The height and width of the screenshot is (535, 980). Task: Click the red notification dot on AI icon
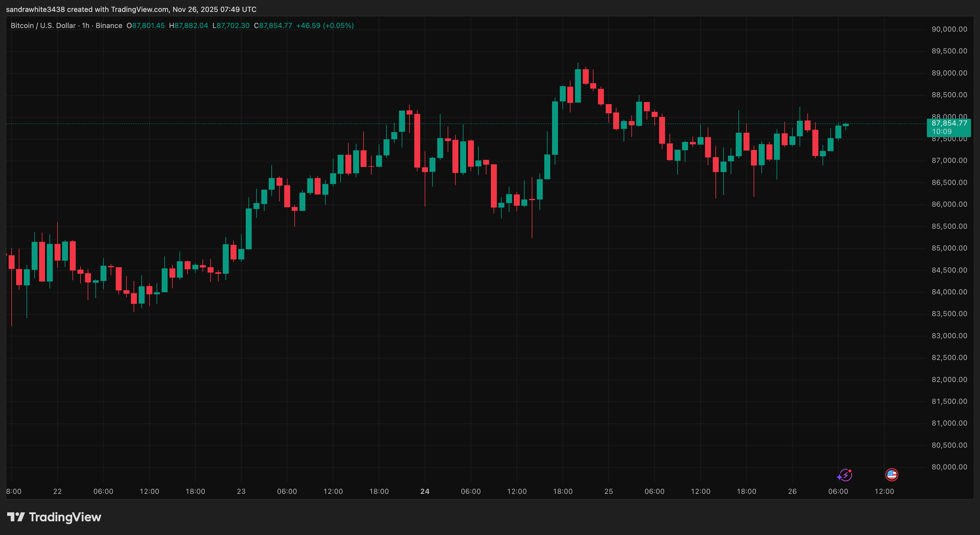tap(850, 471)
